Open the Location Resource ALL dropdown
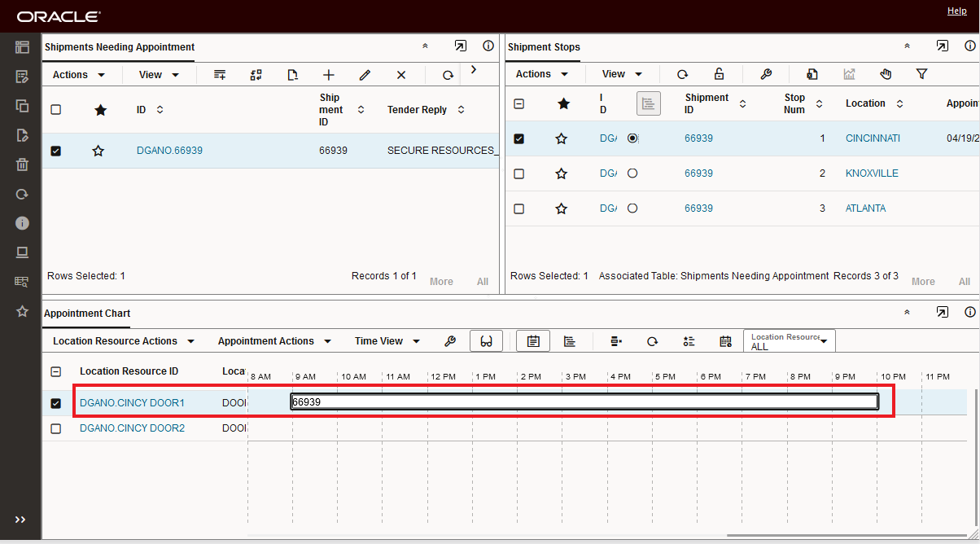The width and height of the screenshot is (980, 544). click(789, 341)
